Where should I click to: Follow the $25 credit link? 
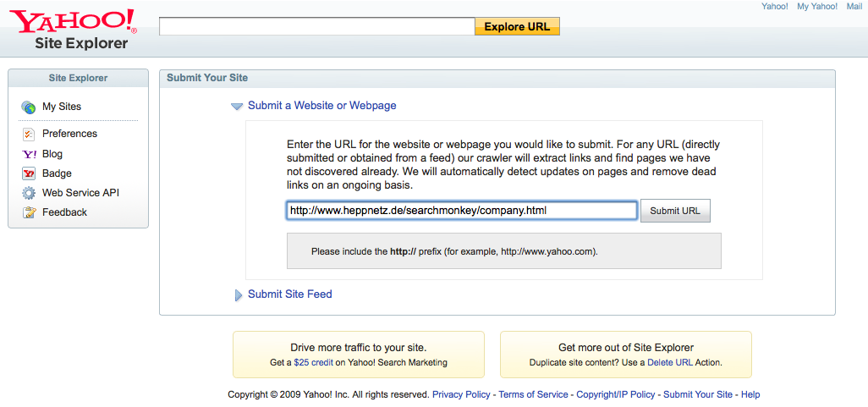point(312,362)
